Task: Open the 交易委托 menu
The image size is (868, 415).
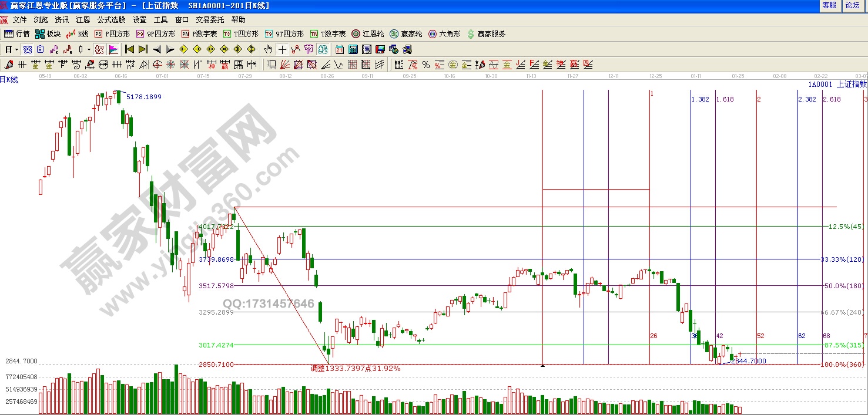Action: click(x=210, y=20)
